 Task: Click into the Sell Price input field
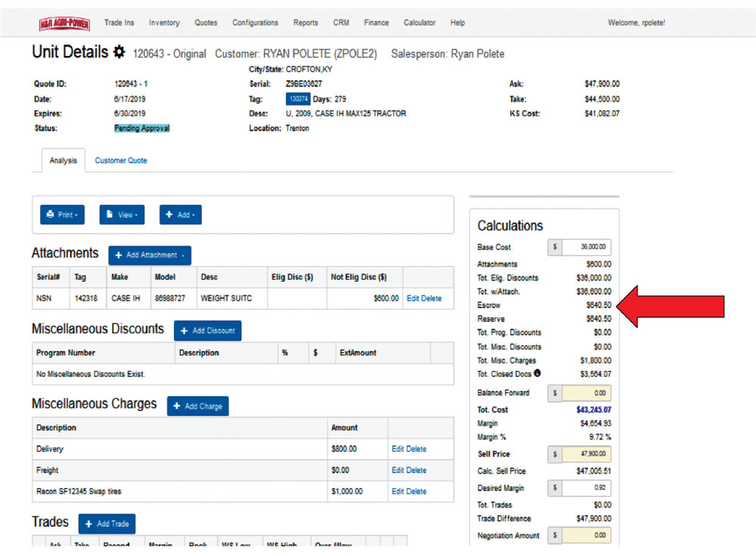(587, 454)
